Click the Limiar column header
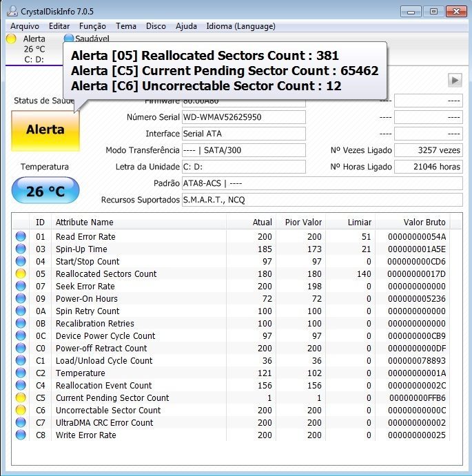Screen dimensions: 472x476 pyautogui.click(x=350, y=223)
